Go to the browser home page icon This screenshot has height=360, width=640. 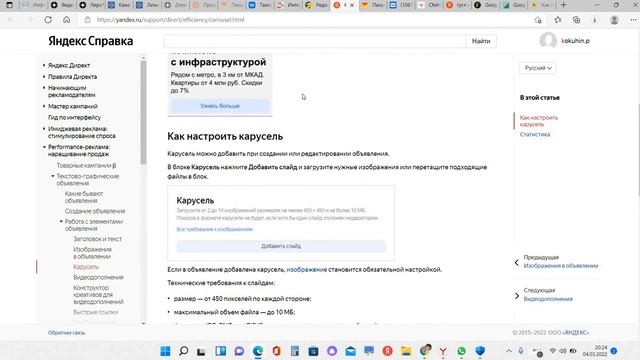pos(67,20)
